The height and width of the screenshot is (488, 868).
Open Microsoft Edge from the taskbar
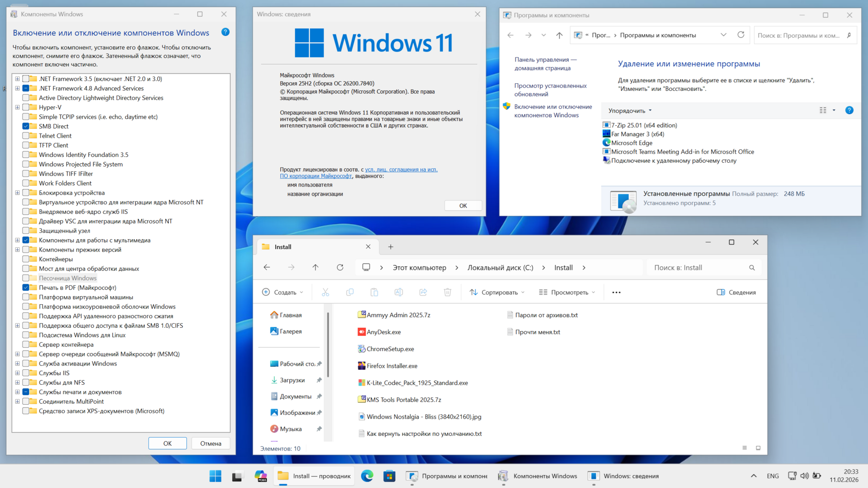click(367, 476)
